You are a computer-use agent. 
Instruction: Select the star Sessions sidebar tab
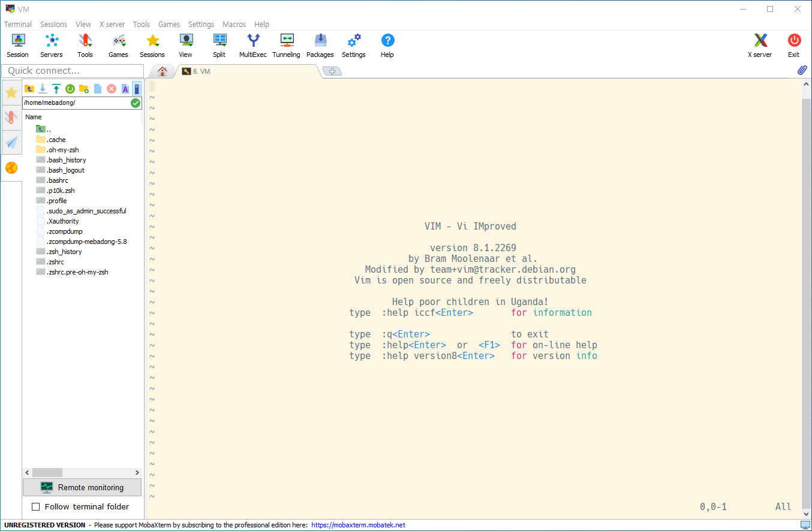click(x=11, y=92)
